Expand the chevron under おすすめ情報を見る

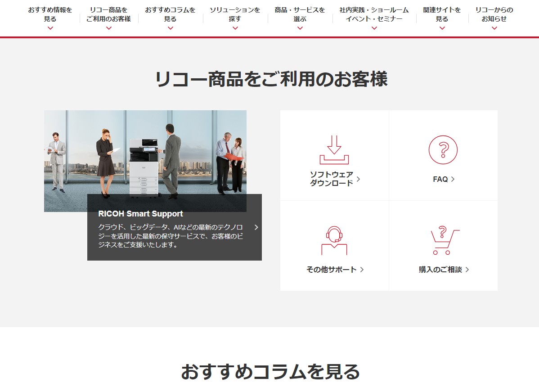[x=50, y=28]
